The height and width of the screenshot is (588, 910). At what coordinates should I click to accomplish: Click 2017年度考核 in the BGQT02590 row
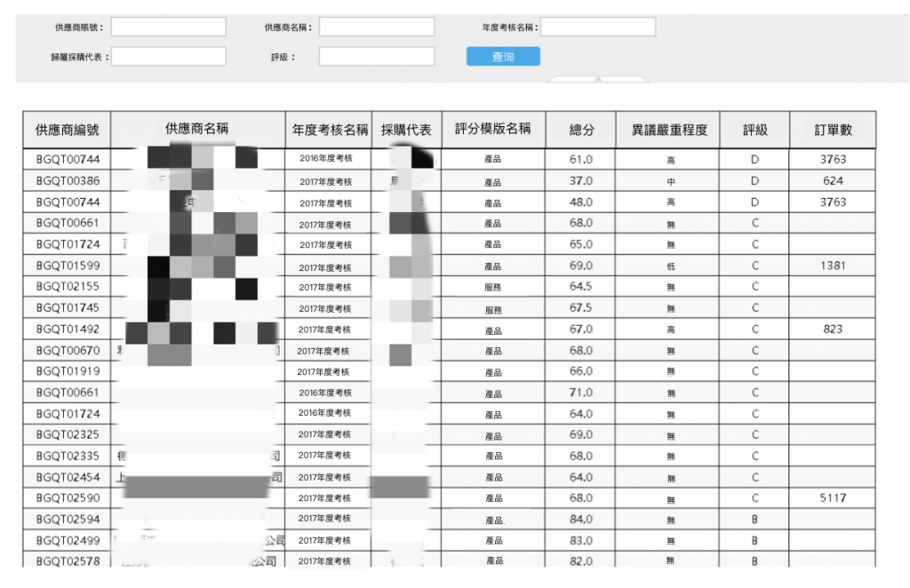(x=324, y=498)
